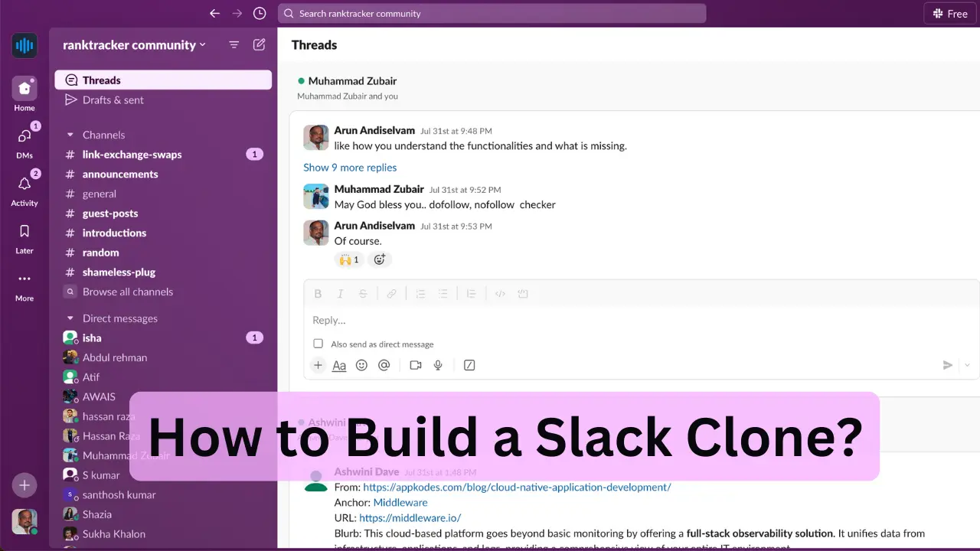980x551 pixels.
Task: Open the ranktracker community workspace dropdown
Action: click(135, 45)
